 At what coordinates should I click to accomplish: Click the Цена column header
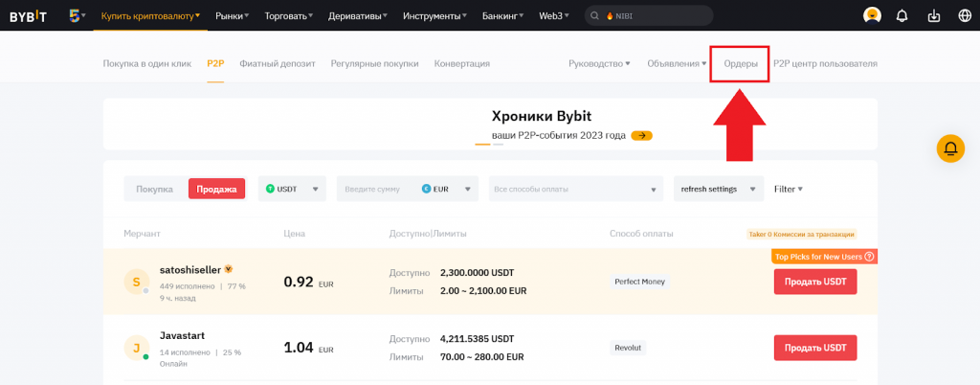pyautogui.click(x=294, y=234)
